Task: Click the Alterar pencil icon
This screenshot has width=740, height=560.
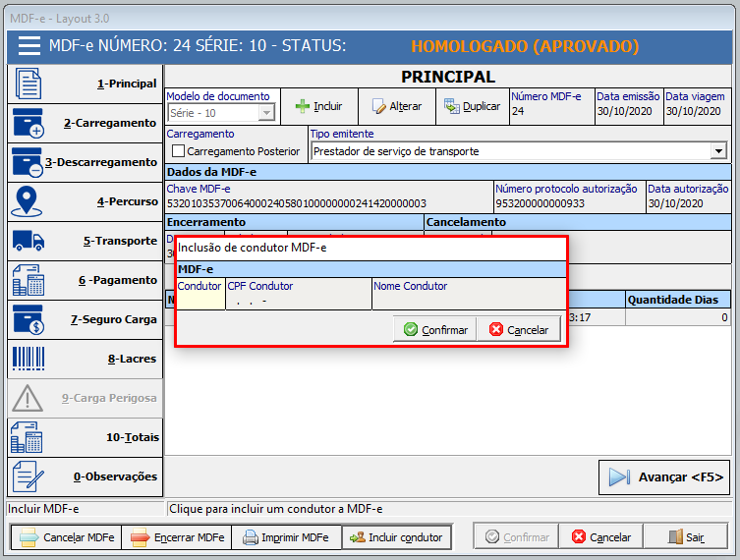Action: (x=378, y=106)
